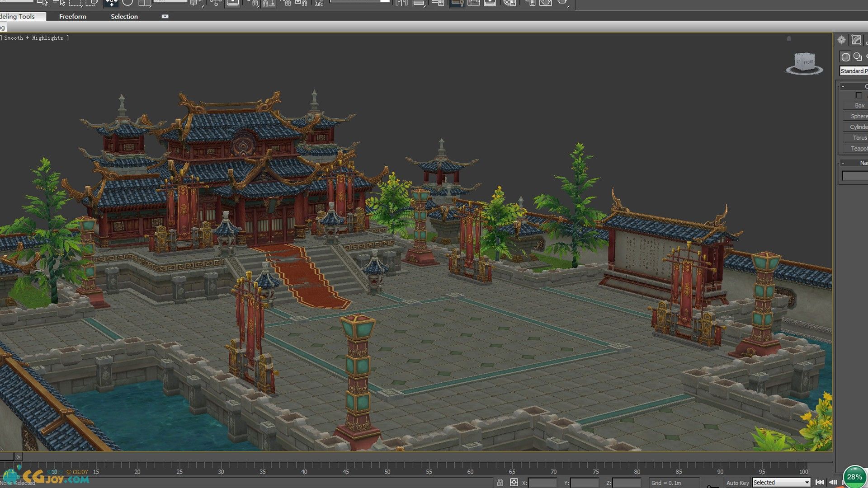
Task: Choose the Shapes category icon
Action: 858,57
